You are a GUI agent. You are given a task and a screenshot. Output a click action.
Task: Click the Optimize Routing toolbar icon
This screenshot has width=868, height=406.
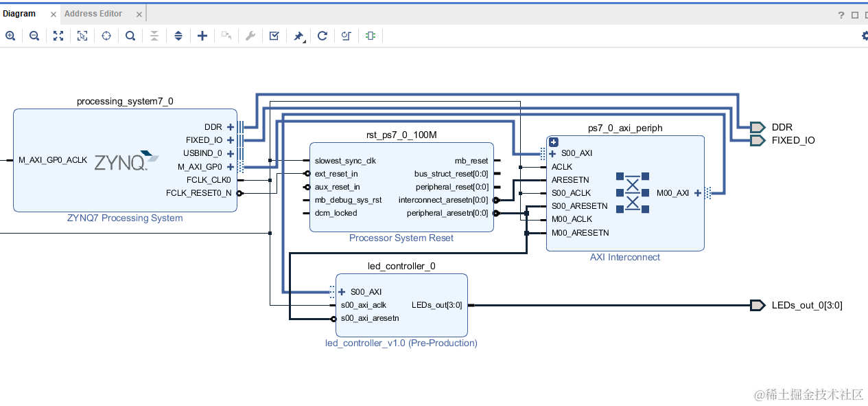347,36
